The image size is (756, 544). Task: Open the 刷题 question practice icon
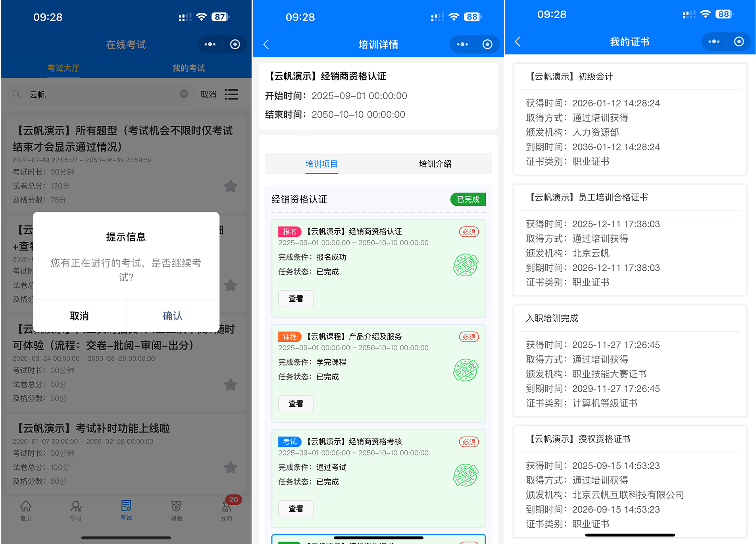[176, 510]
